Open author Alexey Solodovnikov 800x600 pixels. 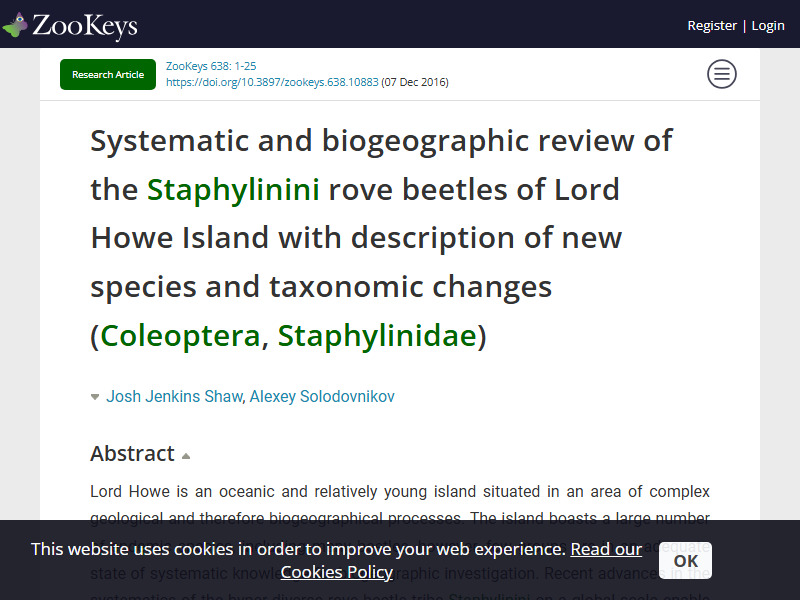pos(322,396)
